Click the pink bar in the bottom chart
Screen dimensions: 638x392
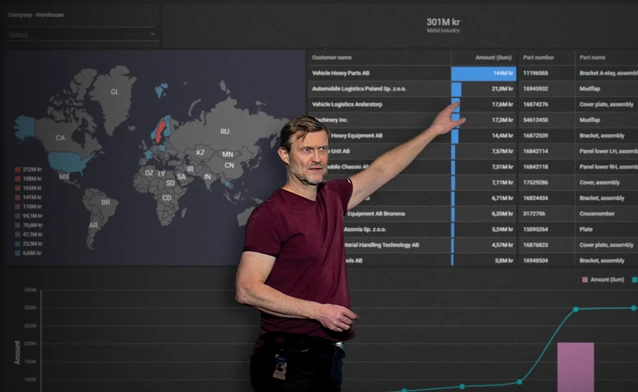(575, 367)
